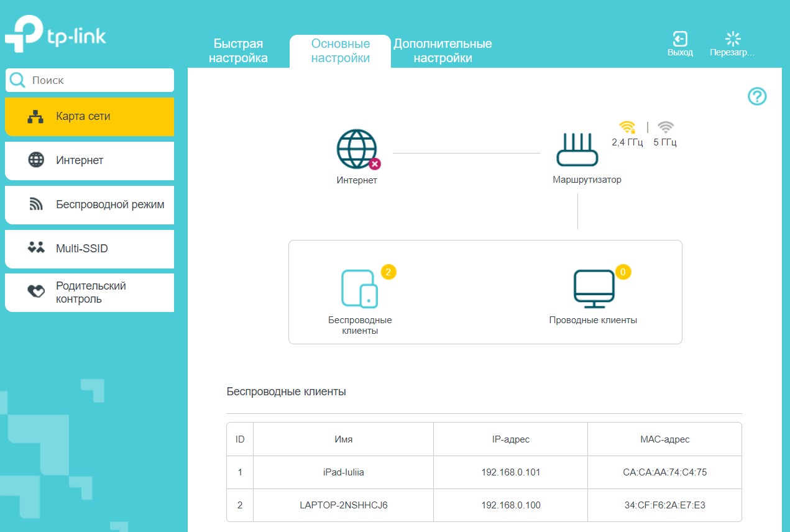Select the wireless clients (Беспроводные клиенты) icon
790x532 pixels.
coord(359,288)
